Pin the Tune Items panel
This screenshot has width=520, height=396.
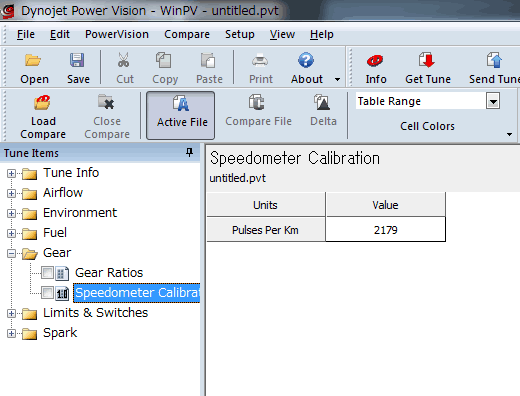[x=189, y=153]
